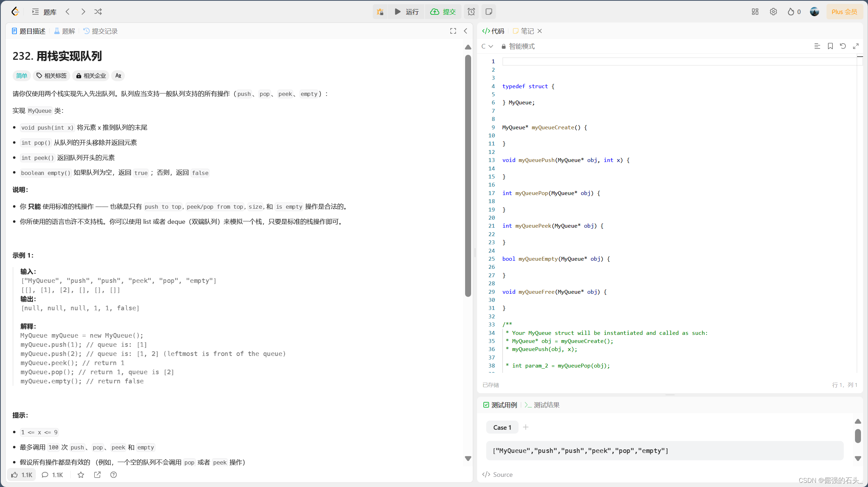Viewport: 868px width, 487px height.
Task: Format code with the align icon
Action: [x=817, y=46]
